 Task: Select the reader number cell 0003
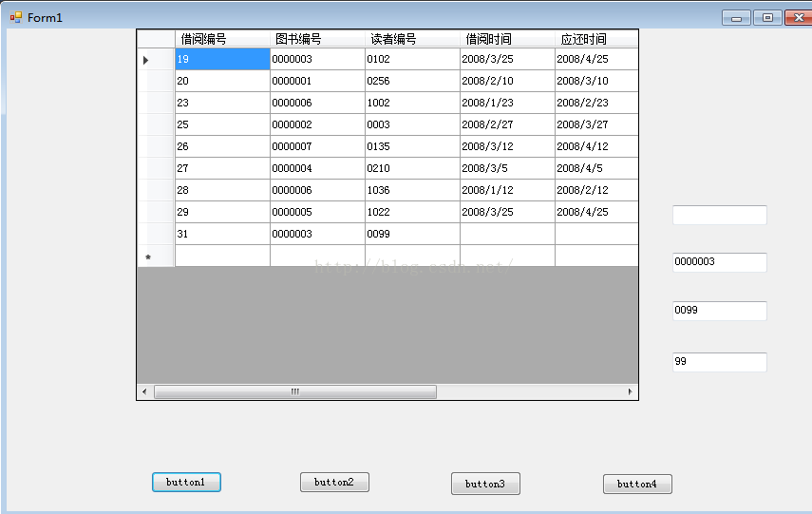(x=413, y=124)
